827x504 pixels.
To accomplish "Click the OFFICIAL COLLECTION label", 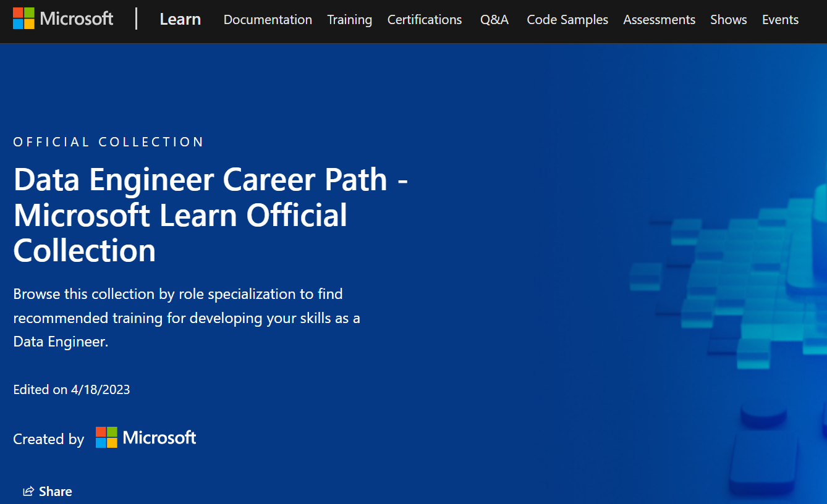I will pos(108,141).
